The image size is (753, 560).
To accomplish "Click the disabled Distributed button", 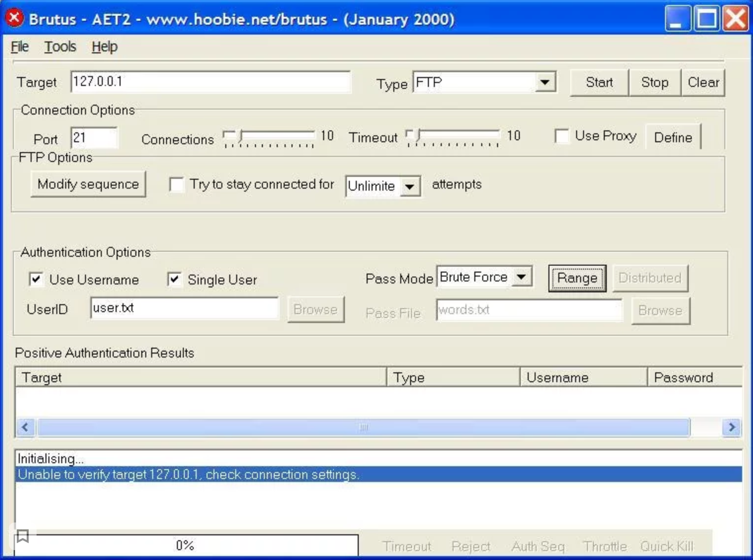I will [650, 278].
